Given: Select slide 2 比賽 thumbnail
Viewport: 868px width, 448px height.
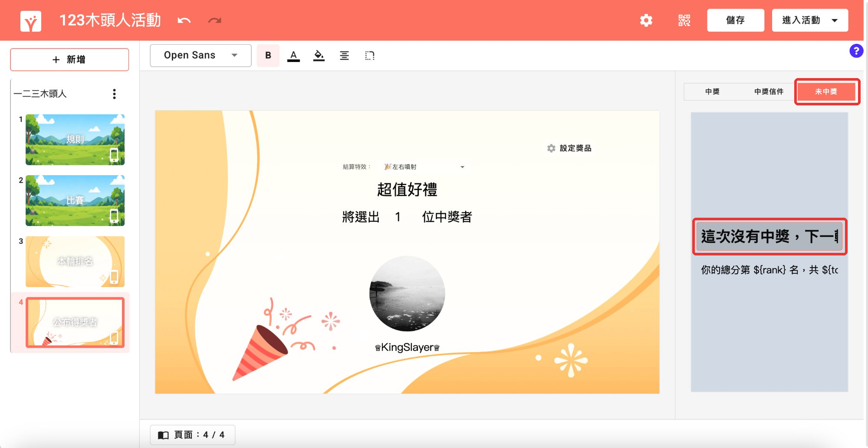Looking at the screenshot, I should click(x=75, y=201).
